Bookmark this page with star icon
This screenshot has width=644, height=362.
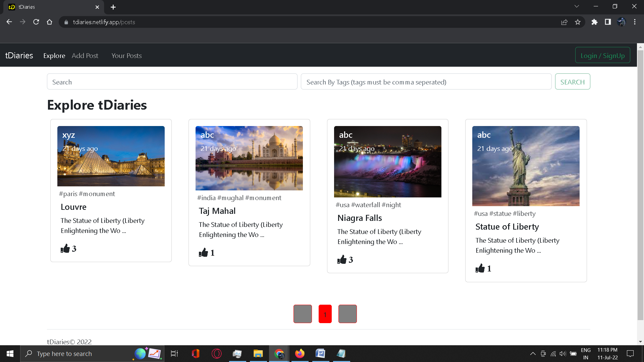coord(578,22)
